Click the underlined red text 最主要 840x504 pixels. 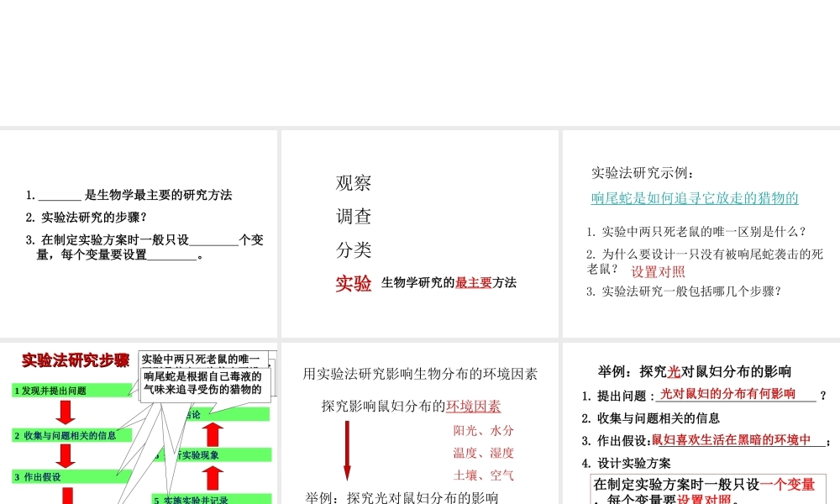[473, 283]
